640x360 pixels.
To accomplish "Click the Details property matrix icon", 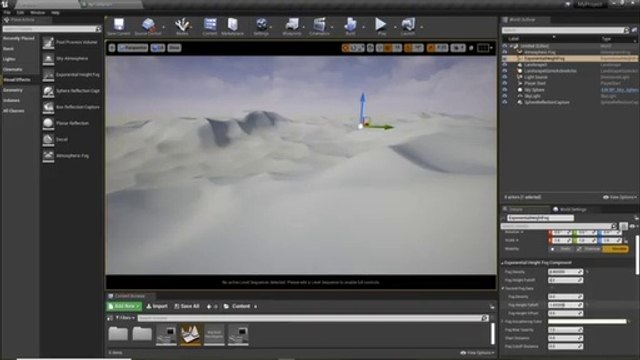I will pyautogui.click(x=623, y=226).
